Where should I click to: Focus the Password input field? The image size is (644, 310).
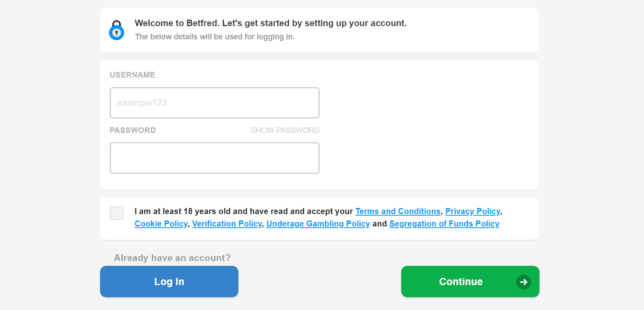[215, 158]
